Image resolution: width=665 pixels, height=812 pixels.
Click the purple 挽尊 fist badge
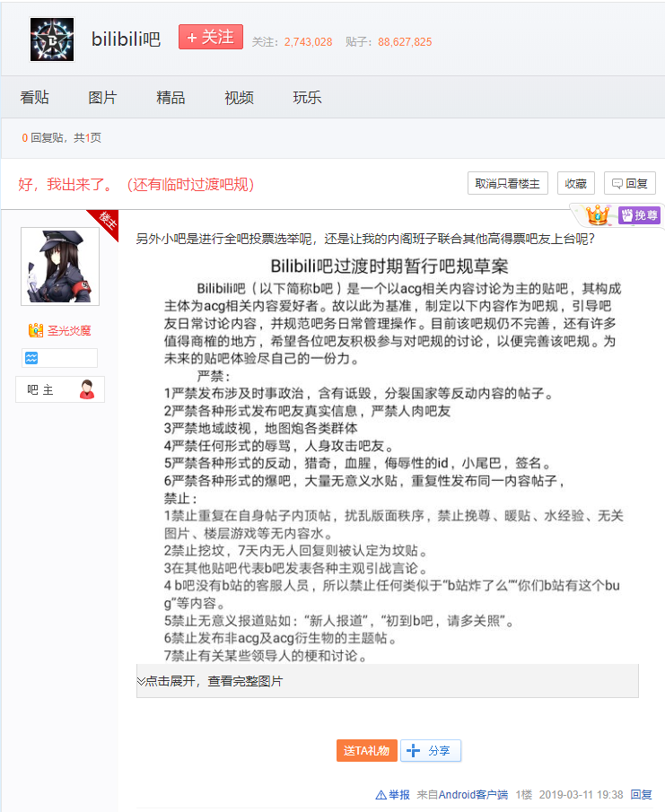[639, 215]
